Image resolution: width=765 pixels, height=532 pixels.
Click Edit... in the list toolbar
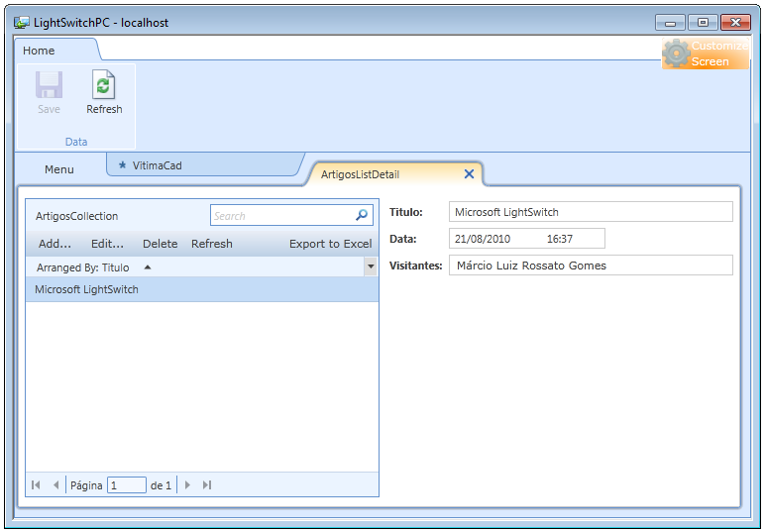[107, 244]
